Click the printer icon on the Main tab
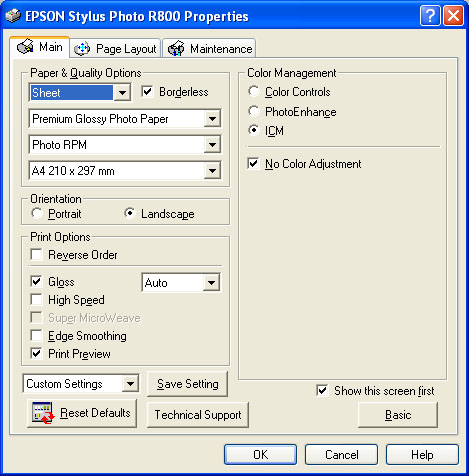This screenshot has height=476, width=469. coord(25,46)
